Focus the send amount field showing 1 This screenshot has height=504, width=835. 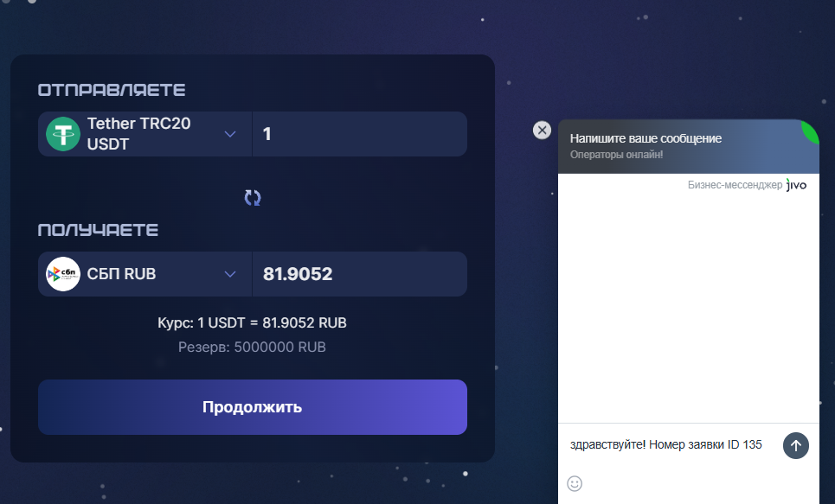pyautogui.click(x=359, y=134)
